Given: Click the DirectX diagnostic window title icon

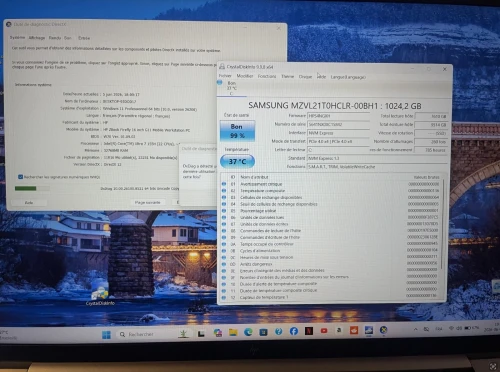Looking at the screenshot, I should coord(9,24).
